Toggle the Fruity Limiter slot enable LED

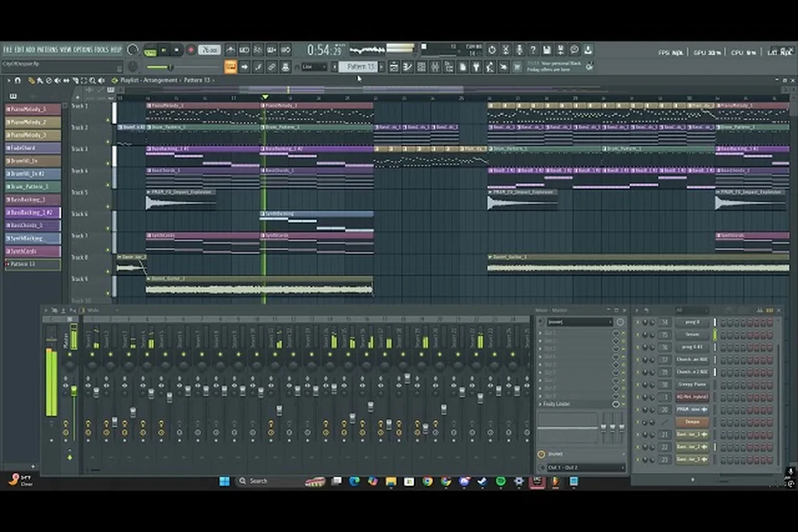pyautogui.click(x=623, y=404)
